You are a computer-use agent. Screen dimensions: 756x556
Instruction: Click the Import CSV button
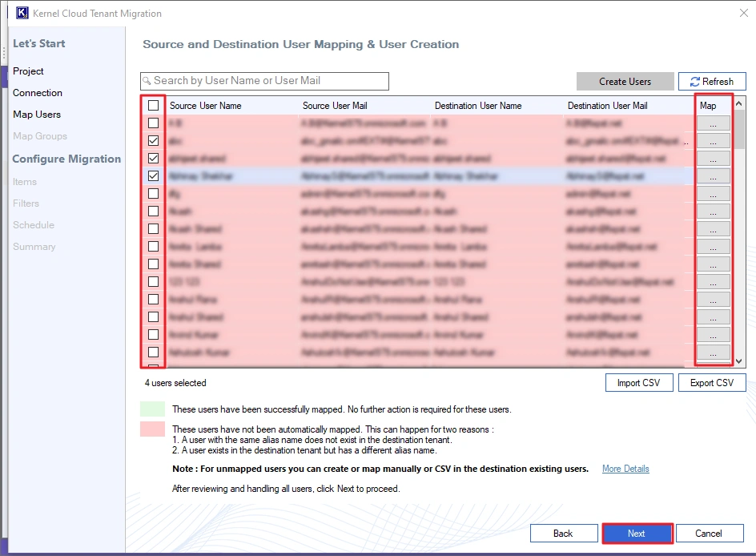(x=638, y=382)
